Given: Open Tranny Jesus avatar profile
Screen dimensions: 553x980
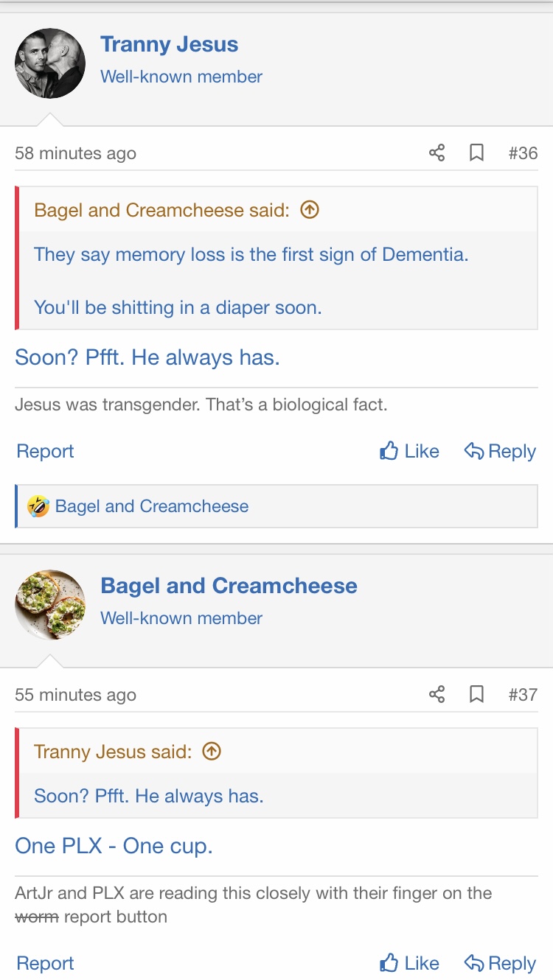Looking at the screenshot, I should (x=50, y=63).
